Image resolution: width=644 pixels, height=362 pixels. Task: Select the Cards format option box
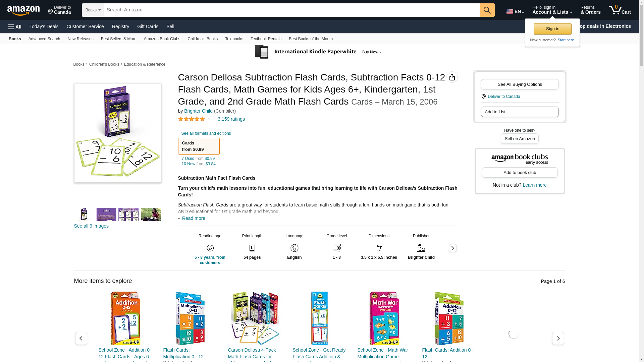pos(199,146)
